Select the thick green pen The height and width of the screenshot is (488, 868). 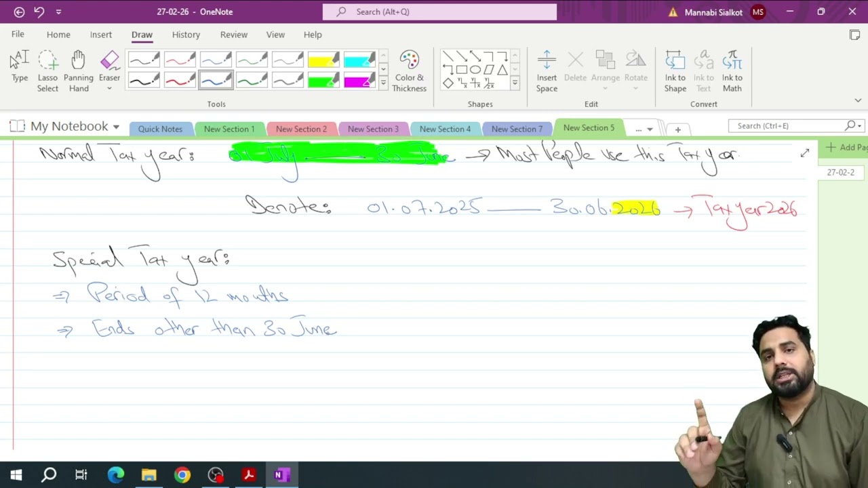coord(252,80)
